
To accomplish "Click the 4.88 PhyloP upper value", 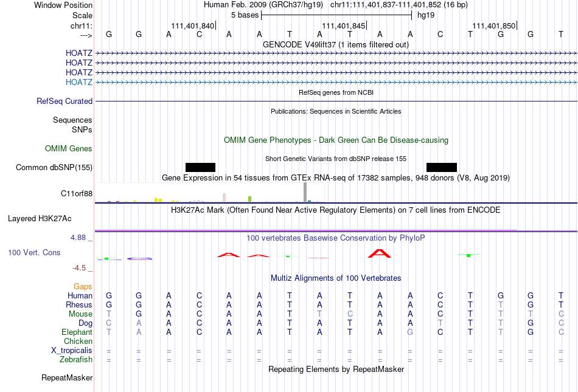I will coord(78,238).
